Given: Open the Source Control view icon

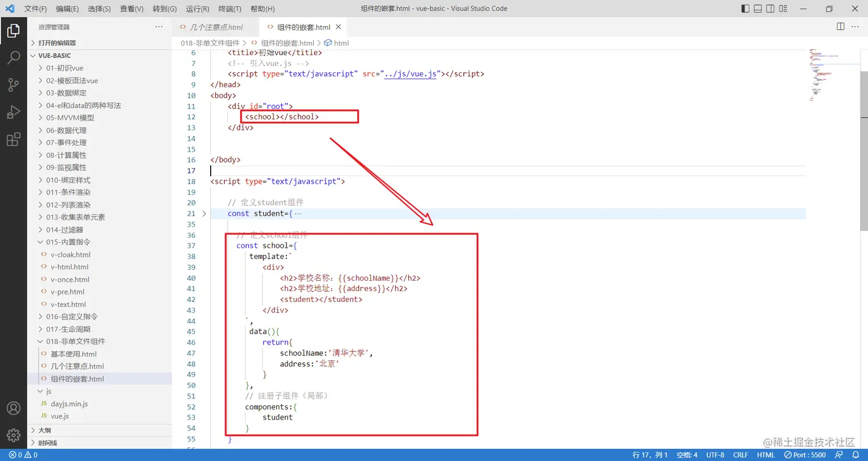Looking at the screenshot, I should 13,85.
